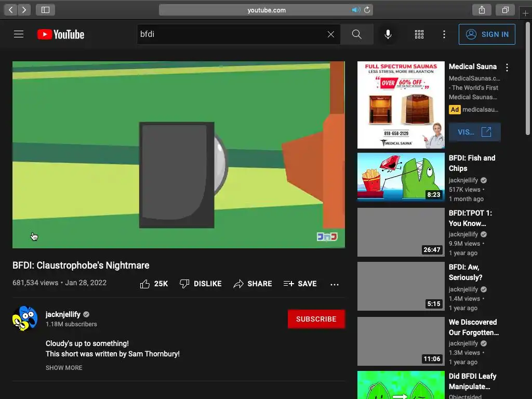
Task: Click the Visit site ad button
Action: coord(474,132)
